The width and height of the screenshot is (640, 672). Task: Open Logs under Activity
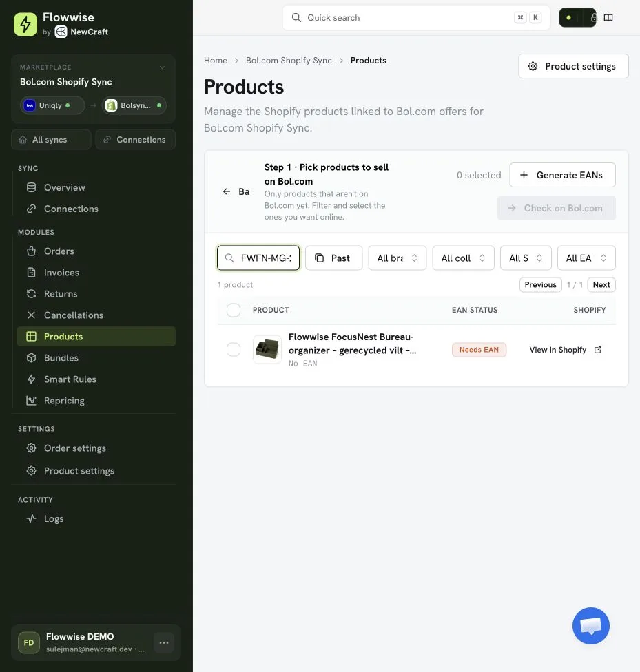pyautogui.click(x=96, y=518)
